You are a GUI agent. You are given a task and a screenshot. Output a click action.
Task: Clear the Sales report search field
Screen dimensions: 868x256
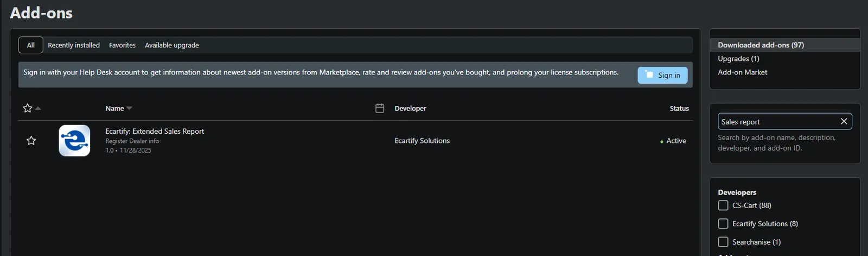[844, 121]
